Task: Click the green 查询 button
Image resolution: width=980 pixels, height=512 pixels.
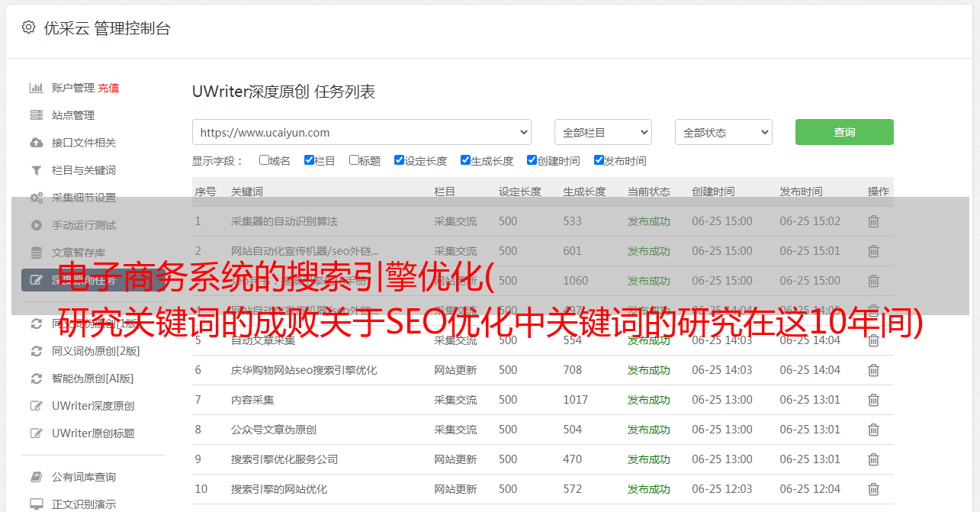Action: tap(844, 132)
